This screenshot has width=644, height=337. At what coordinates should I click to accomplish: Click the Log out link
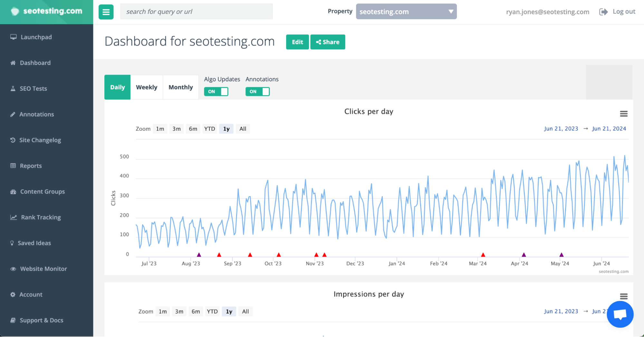[624, 12]
